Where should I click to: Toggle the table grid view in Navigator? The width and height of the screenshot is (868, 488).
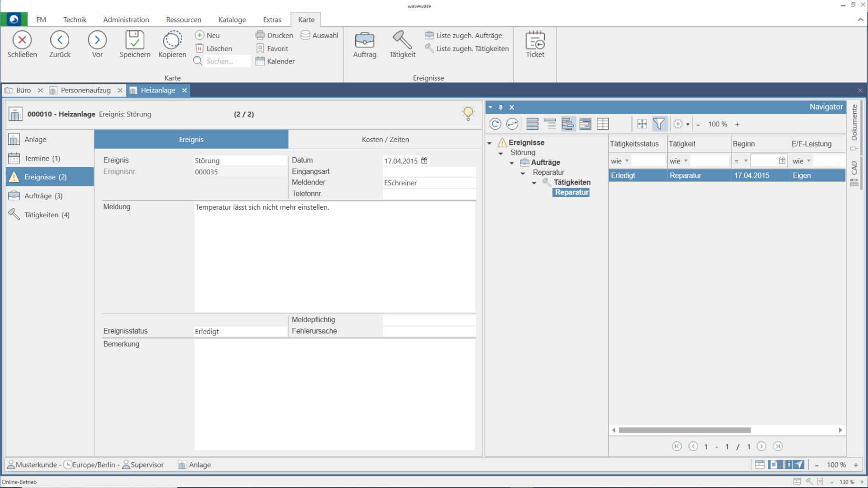coord(603,124)
